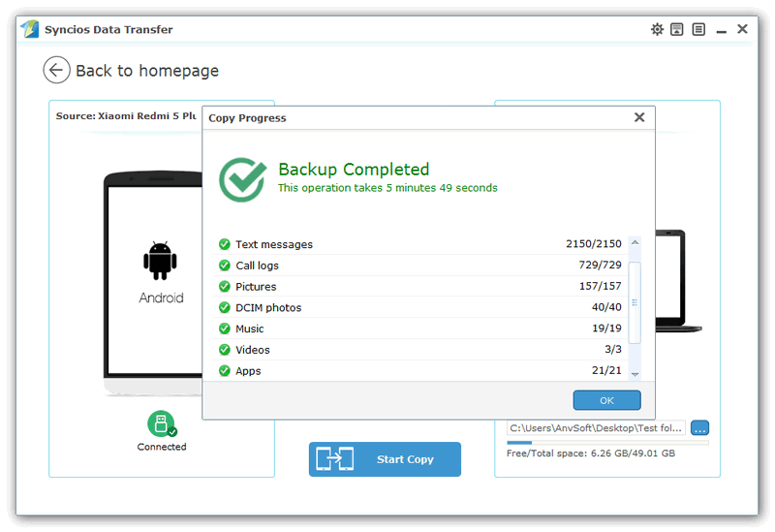The width and height of the screenshot is (775, 532).
Task: Click the 'This operation takes 5 minutes 49 seconds' text
Action: click(387, 188)
